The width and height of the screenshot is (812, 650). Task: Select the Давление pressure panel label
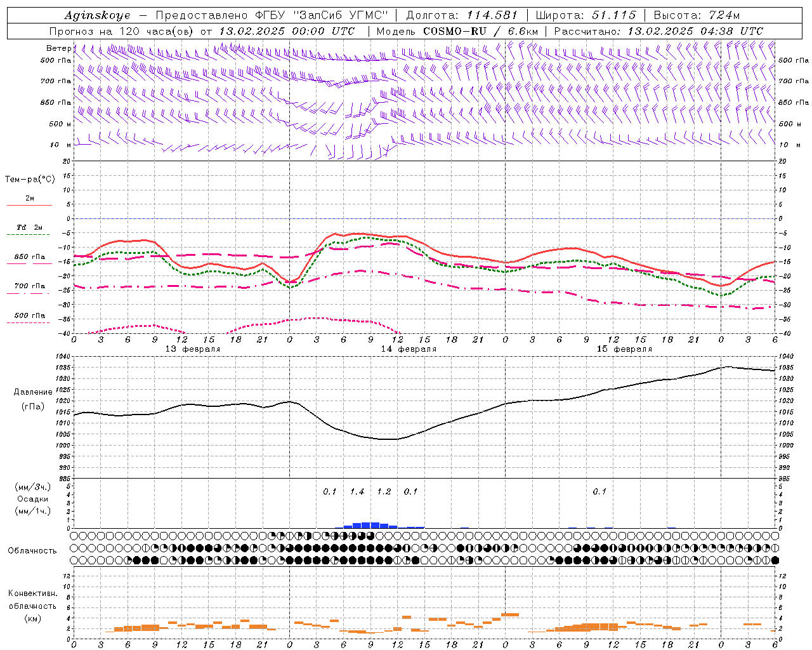[x=33, y=392]
